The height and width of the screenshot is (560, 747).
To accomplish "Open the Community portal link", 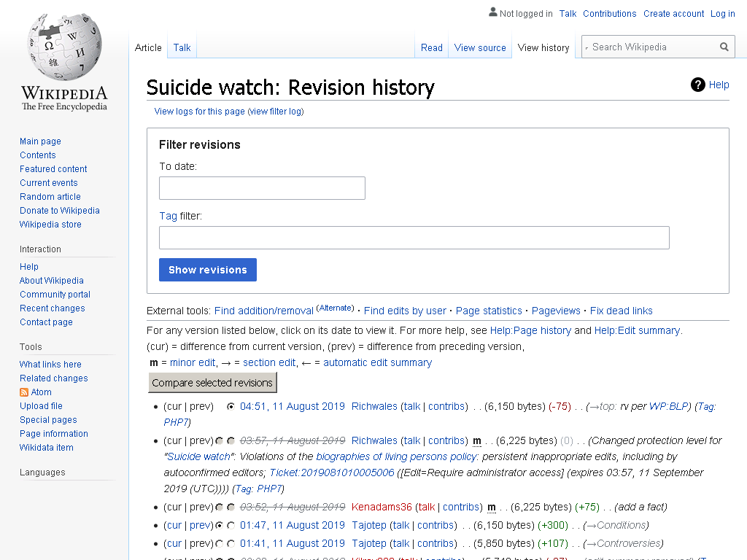I will (x=55, y=295).
